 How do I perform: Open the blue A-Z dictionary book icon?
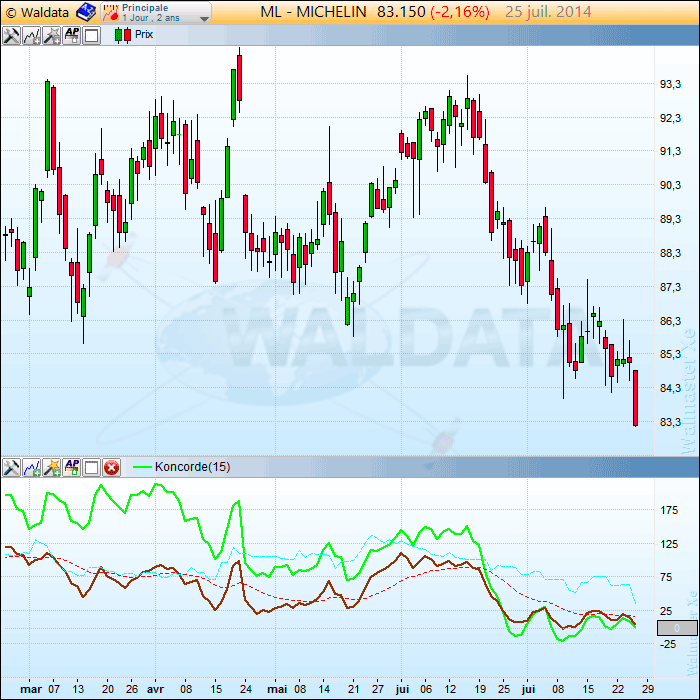click(x=86, y=12)
